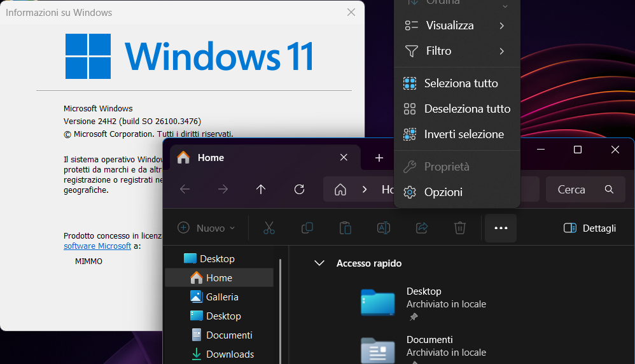Viewport: 635px width, 364px height.
Task: Open the software Microsoft license link
Action: (97, 246)
